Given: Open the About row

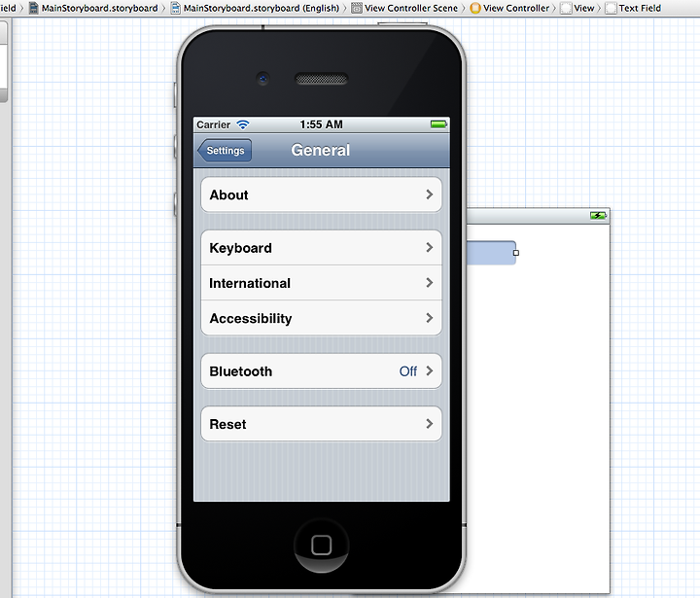Looking at the screenshot, I should click(x=322, y=194).
